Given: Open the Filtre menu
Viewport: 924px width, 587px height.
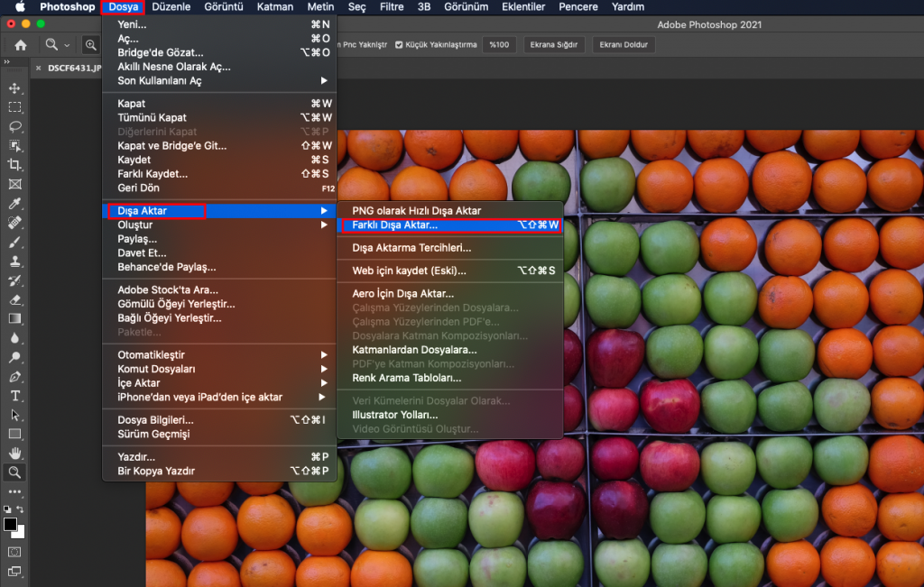Looking at the screenshot, I should click(x=392, y=7).
